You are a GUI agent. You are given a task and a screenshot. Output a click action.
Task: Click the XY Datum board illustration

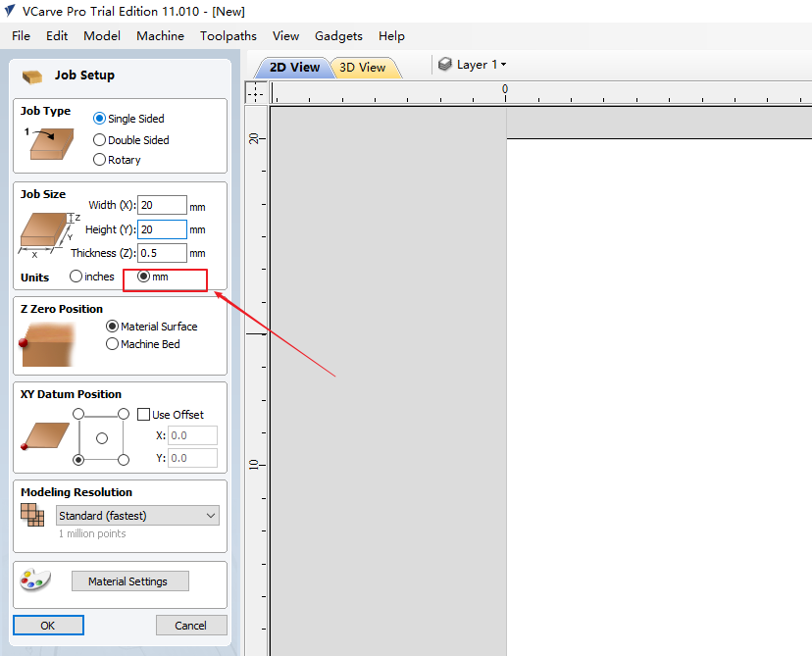[x=45, y=435]
